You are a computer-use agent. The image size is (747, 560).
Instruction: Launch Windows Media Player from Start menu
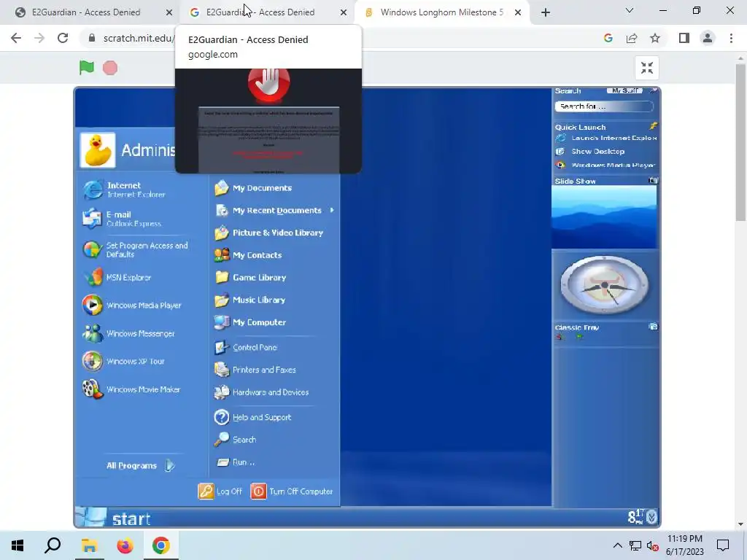click(131, 306)
